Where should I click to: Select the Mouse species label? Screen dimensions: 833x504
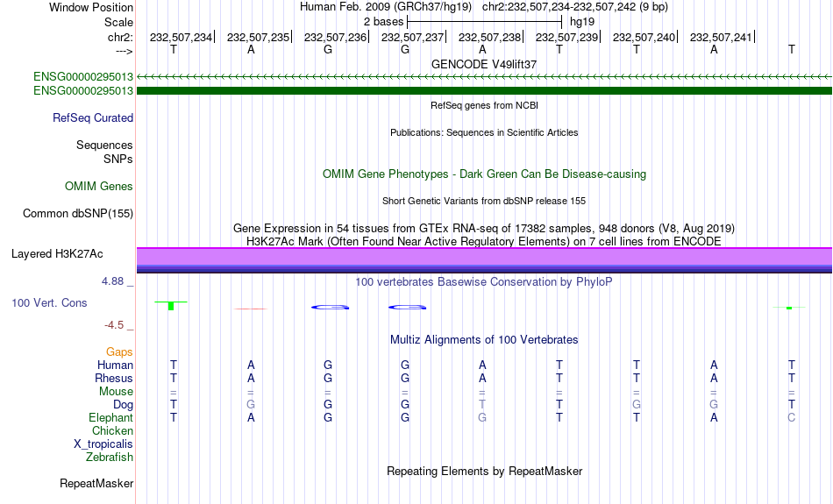[x=116, y=392]
